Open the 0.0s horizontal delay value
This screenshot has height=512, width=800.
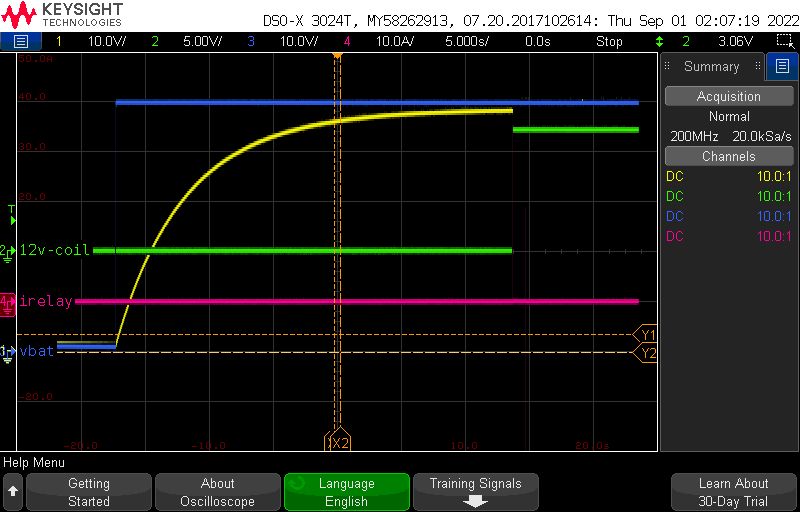pos(538,41)
